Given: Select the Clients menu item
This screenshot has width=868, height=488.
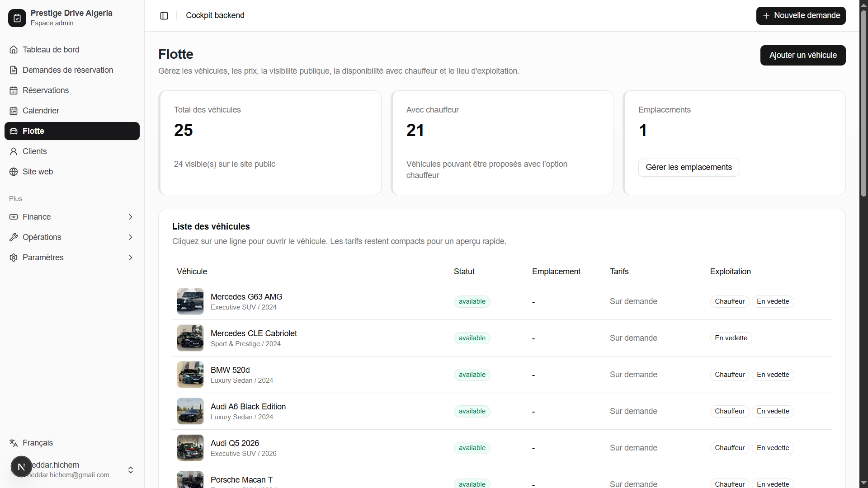Looking at the screenshot, I should point(72,151).
